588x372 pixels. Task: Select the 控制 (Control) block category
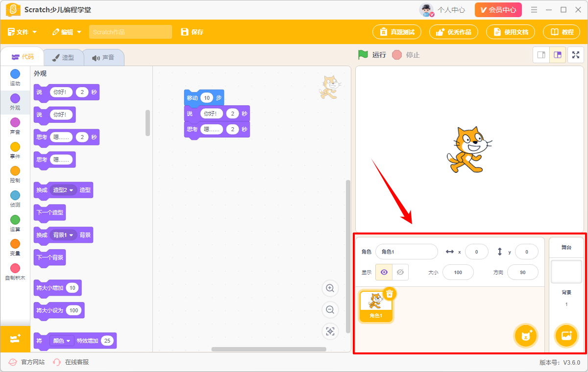click(x=15, y=174)
